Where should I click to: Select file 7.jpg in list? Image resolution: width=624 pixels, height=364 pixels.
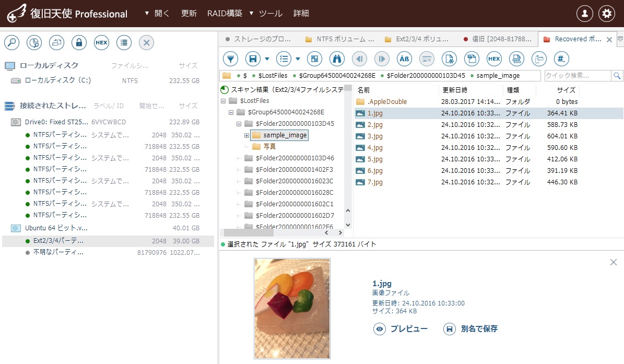(488, 182)
